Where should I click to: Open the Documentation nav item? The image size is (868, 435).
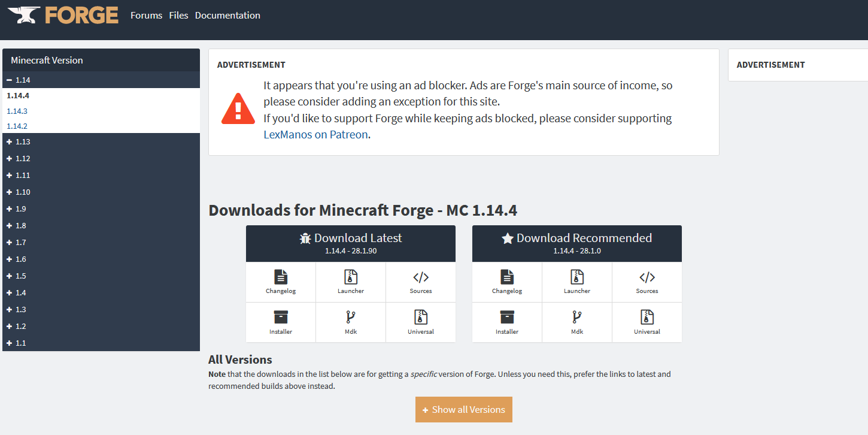click(x=227, y=16)
